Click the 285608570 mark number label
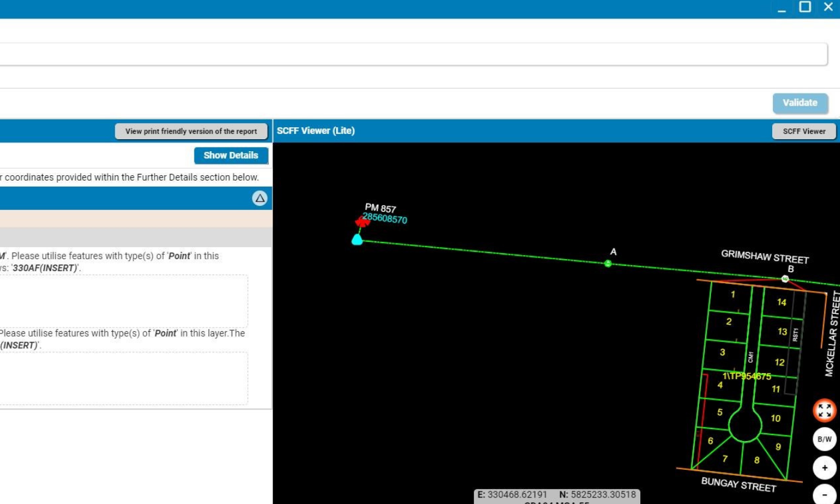This screenshot has width=840, height=504. 385,219
